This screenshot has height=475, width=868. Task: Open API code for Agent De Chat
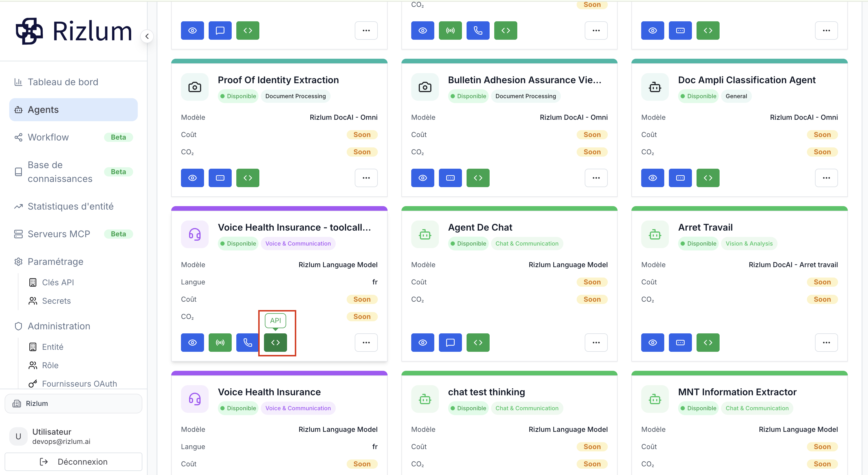point(478,342)
